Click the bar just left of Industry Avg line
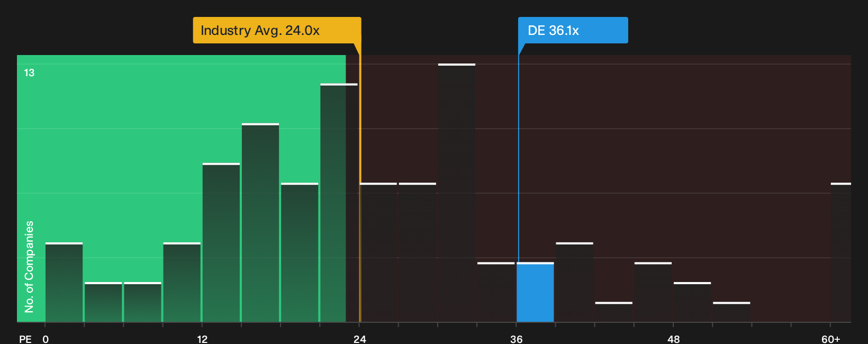 point(339,203)
